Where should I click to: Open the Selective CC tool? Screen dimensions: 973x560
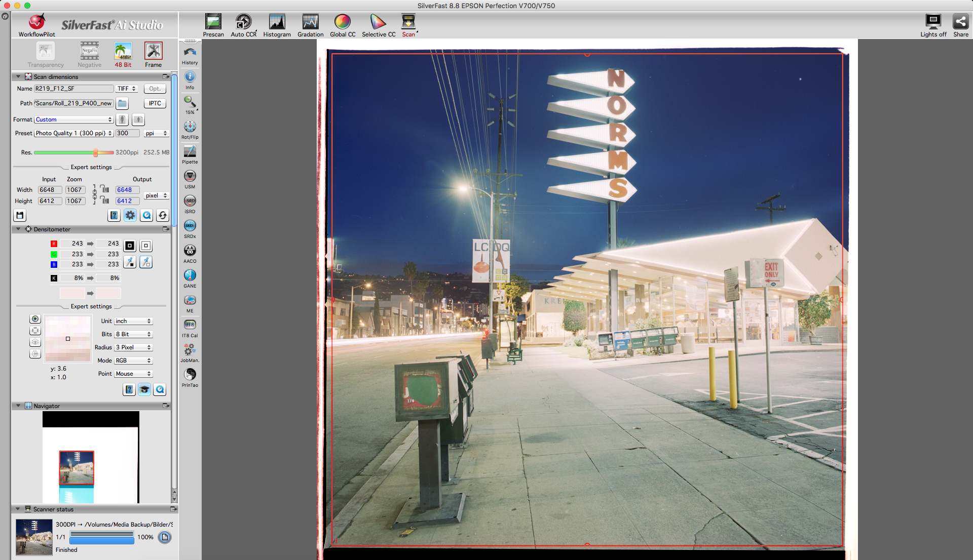[378, 24]
